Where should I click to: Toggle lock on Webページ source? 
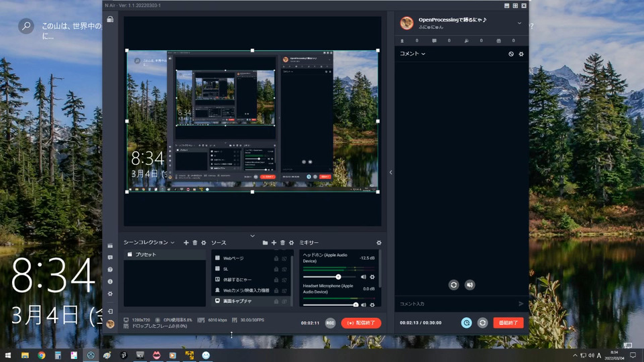tap(276, 259)
